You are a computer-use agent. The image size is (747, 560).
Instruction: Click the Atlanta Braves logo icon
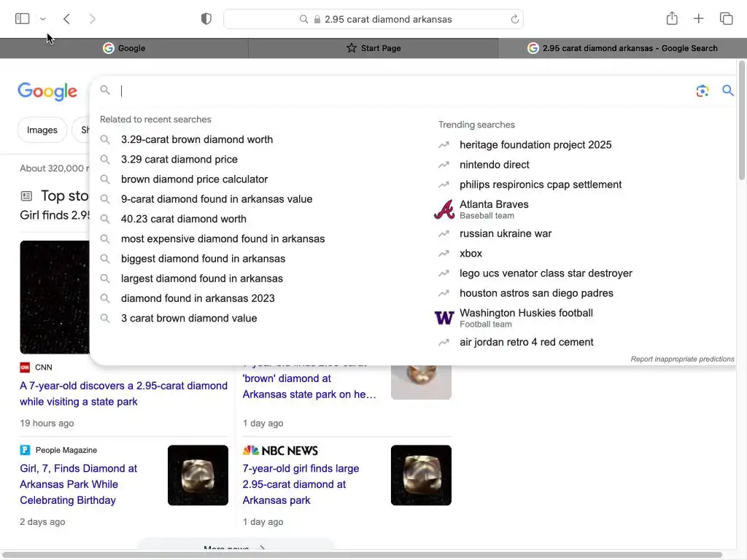tap(444, 209)
